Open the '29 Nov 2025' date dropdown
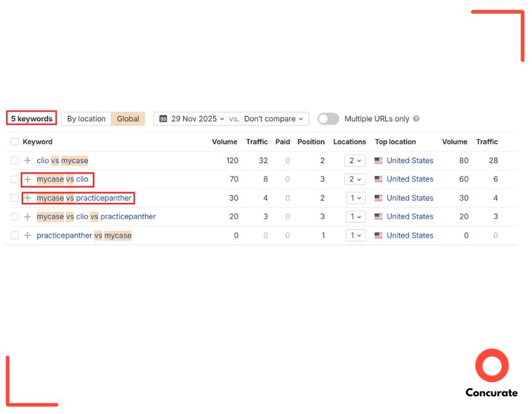The width and height of the screenshot is (532, 414). (195, 118)
